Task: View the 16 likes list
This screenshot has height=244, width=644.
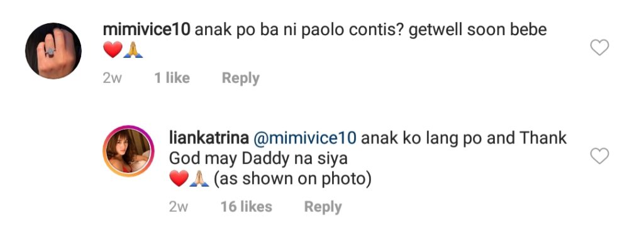Action: pos(247,207)
